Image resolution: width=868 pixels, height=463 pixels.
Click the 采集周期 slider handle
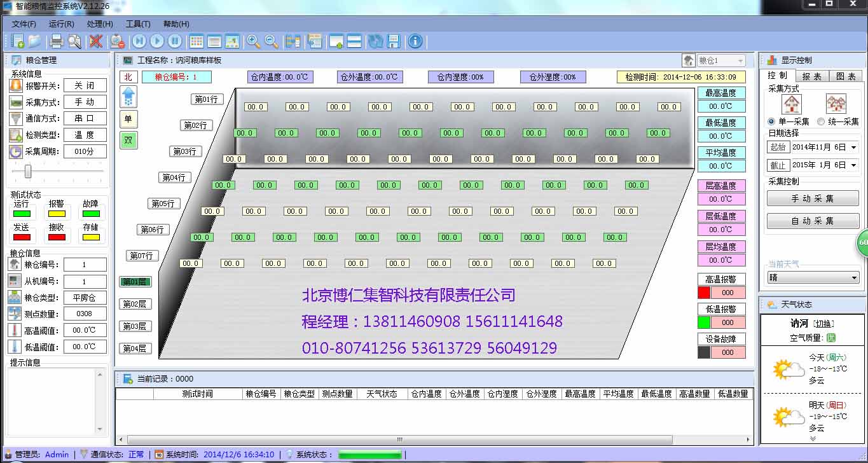coord(28,171)
